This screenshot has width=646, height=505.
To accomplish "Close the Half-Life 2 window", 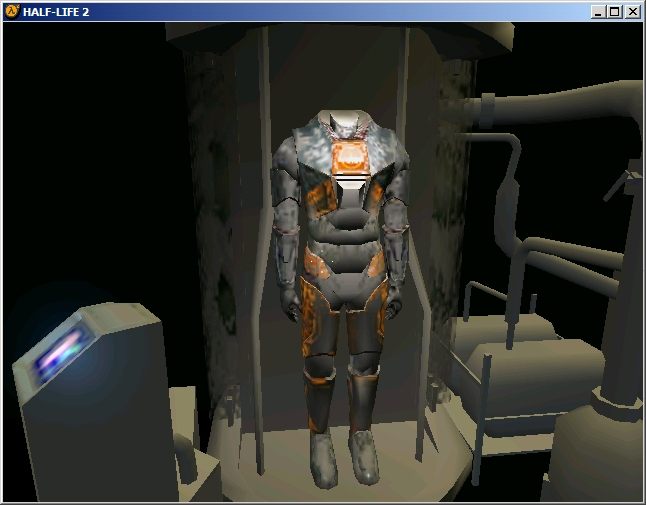I will tap(631, 12).
